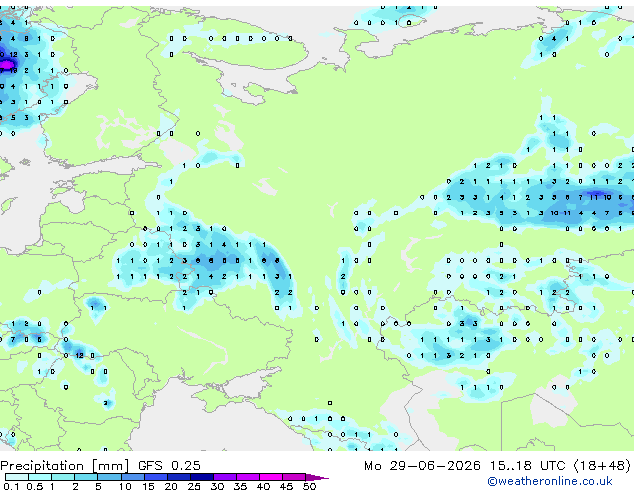Viewport: 634px width, 490px height.
Task: Click the '(18+48)' forecast run label
Action: click(602, 466)
